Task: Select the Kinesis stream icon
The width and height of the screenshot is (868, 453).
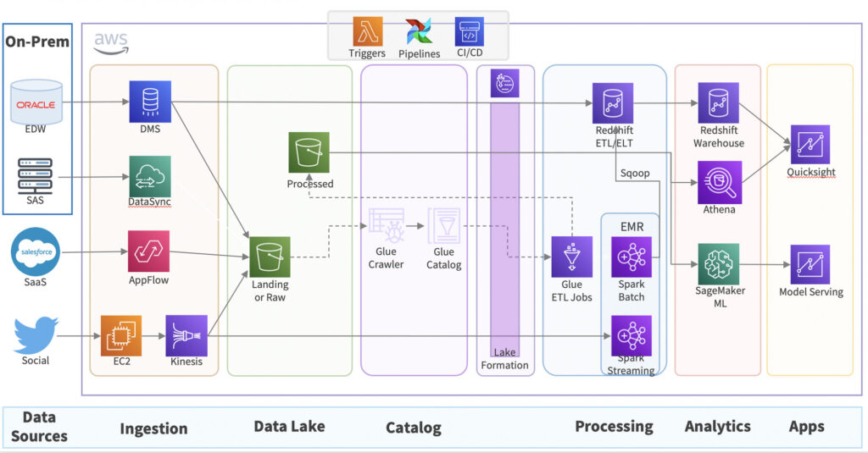Action: [186, 336]
